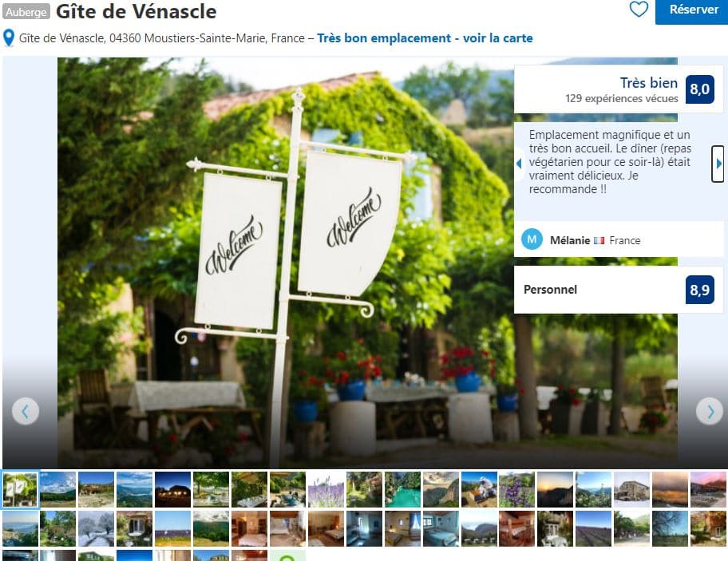Open the 8,0 Très bien review score
Viewport: 728px width, 561px height.
700,89
